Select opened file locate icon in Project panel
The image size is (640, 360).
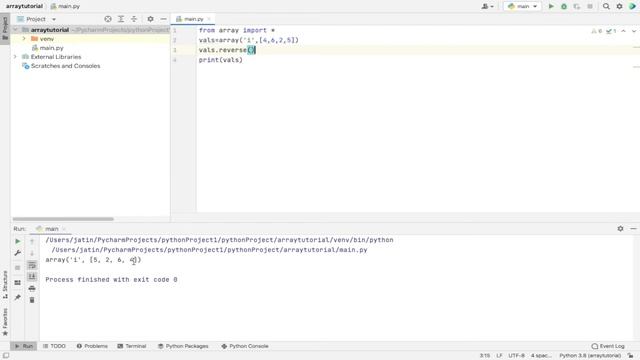pyautogui.click(x=108, y=19)
